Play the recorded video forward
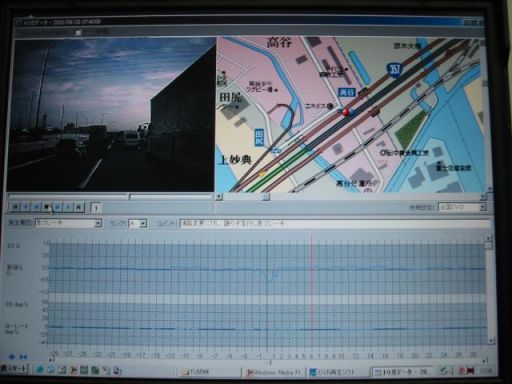This screenshot has width=512, height=384. click(x=58, y=207)
